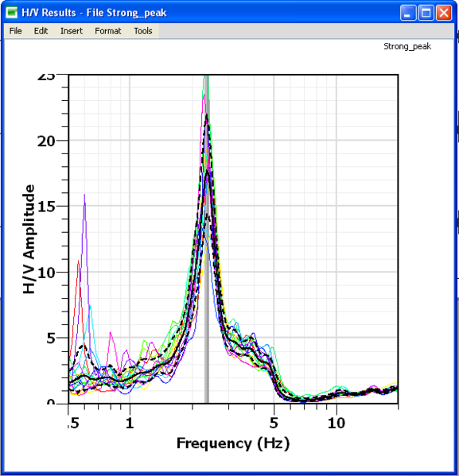The image size is (459, 476).
Task: Click the Frequency (Hz) axis label
Action: click(233, 443)
